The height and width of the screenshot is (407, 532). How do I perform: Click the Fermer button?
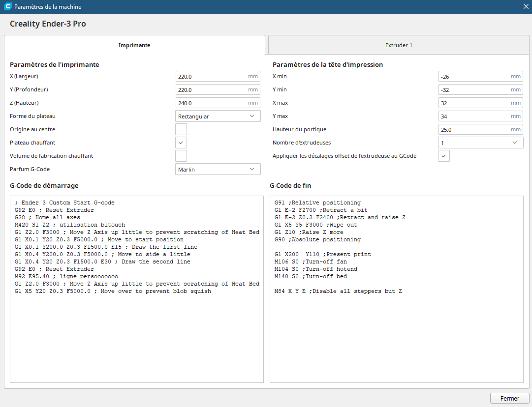[x=509, y=398]
